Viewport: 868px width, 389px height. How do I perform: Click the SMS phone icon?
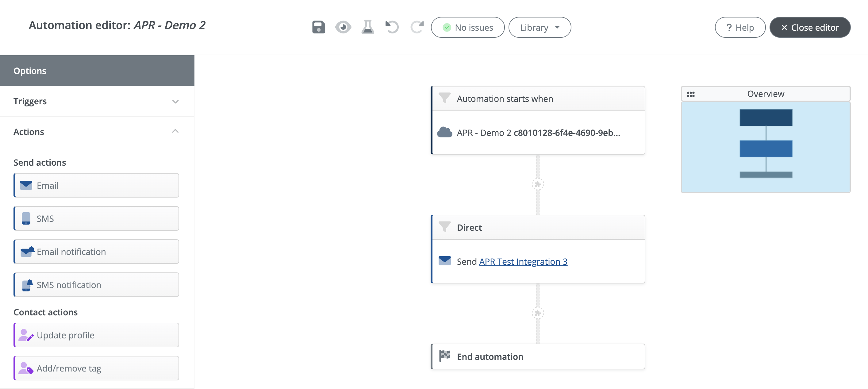(x=26, y=218)
